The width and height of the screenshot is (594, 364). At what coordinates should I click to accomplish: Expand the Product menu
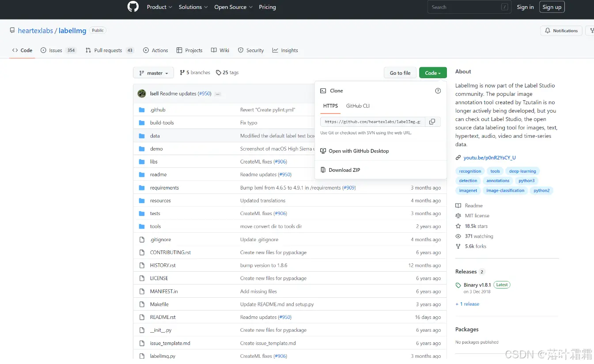[160, 7]
